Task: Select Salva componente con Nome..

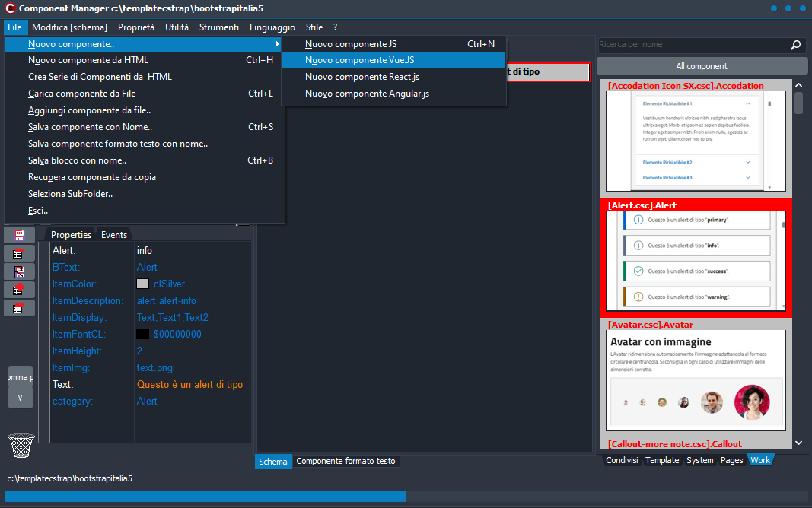Action: 145,127
